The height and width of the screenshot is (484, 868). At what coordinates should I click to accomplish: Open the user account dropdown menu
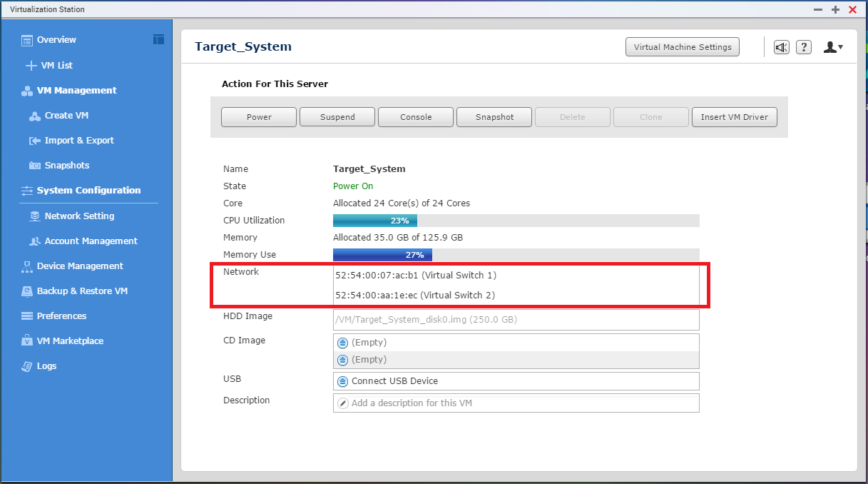coord(833,47)
